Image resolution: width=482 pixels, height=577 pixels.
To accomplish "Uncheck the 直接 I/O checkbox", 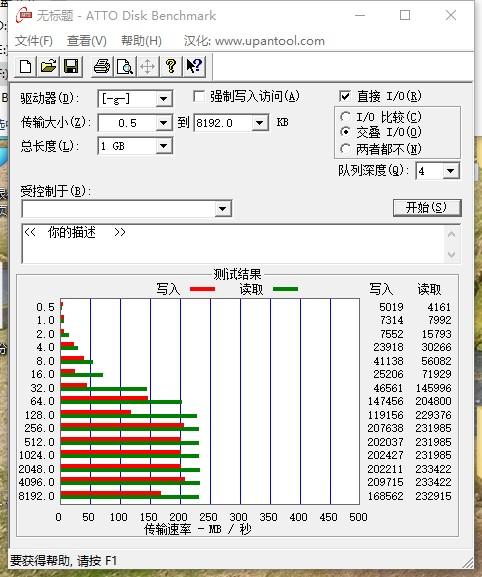I will point(345,96).
